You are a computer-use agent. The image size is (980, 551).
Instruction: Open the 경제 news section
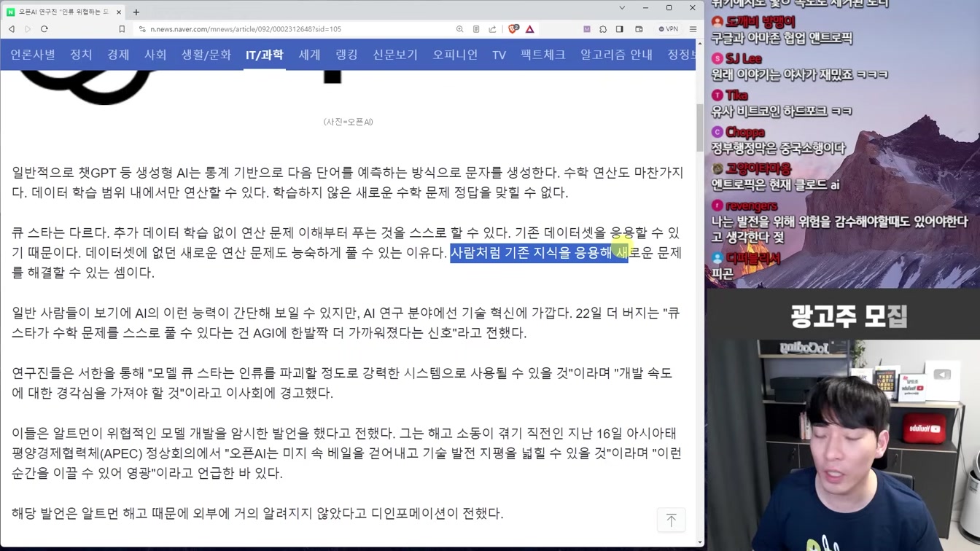click(118, 55)
